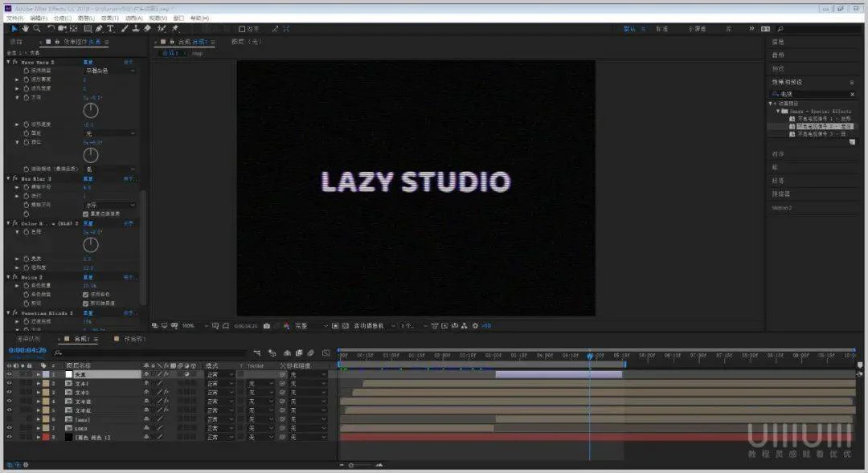
Task: Select the Selection arrow tool
Action: (x=14, y=29)
